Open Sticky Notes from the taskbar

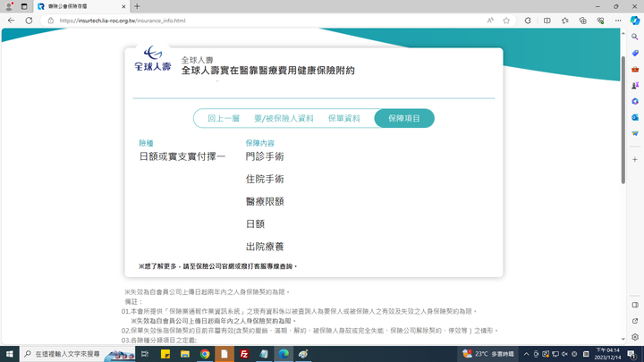(165, 354)
